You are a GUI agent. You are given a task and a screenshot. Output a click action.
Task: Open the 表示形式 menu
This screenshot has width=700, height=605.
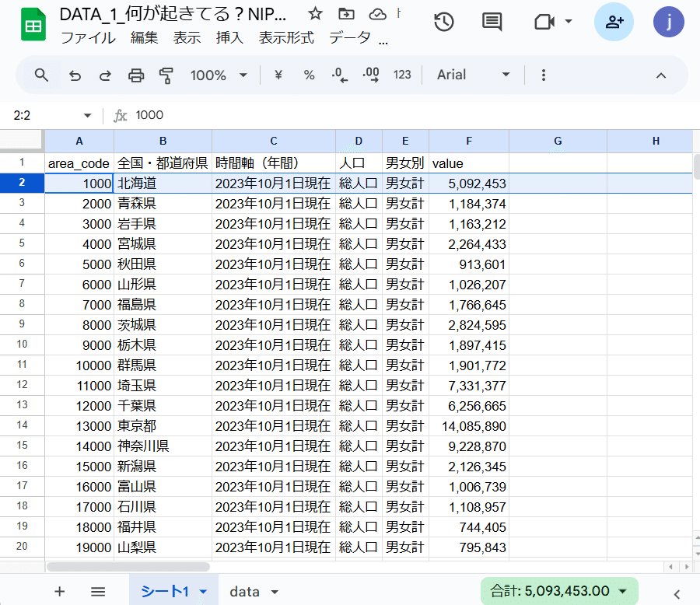[286, 37]
